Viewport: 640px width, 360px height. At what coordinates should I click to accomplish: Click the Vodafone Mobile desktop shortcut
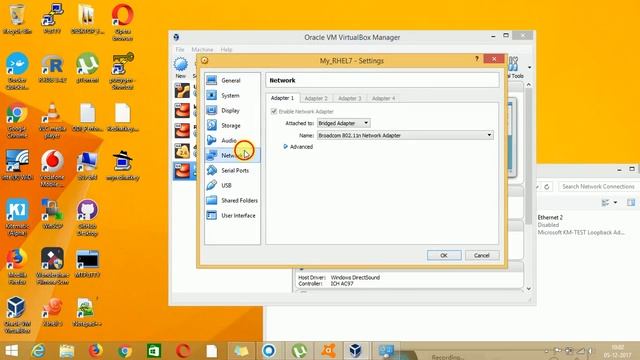click(x=52, y=168)
